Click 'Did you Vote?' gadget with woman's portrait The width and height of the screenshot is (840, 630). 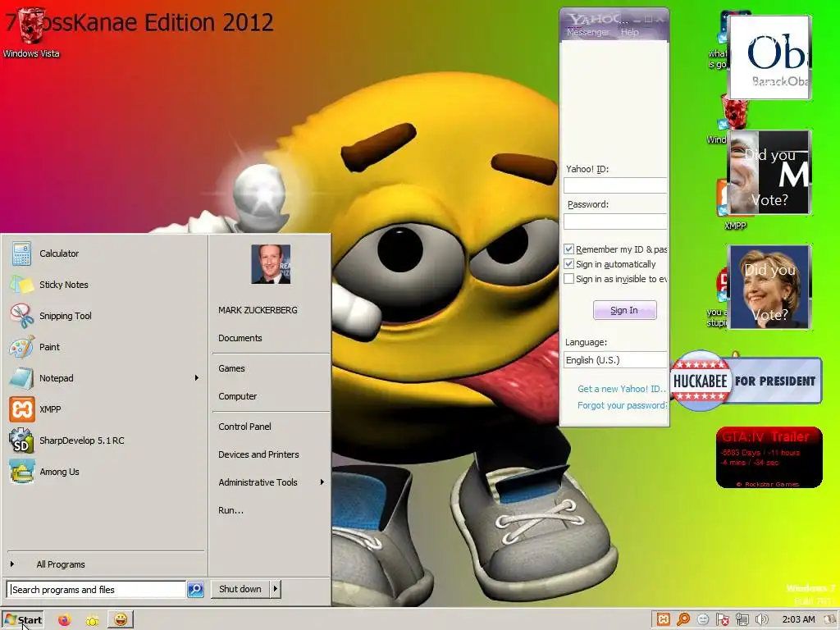769,287
